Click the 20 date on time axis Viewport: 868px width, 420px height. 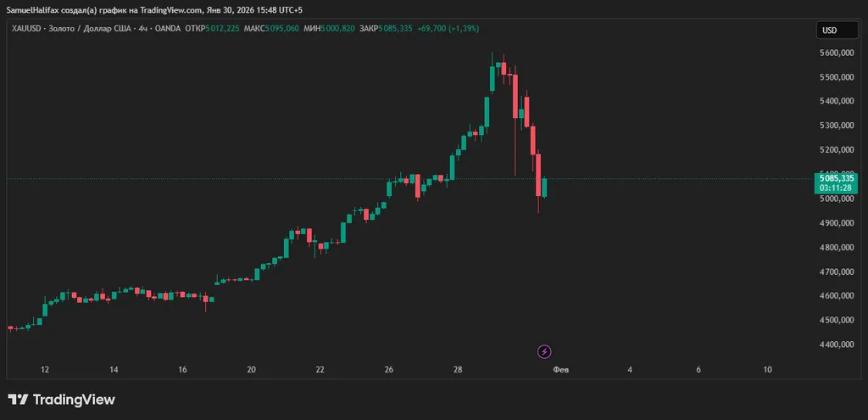pos(252,370)
